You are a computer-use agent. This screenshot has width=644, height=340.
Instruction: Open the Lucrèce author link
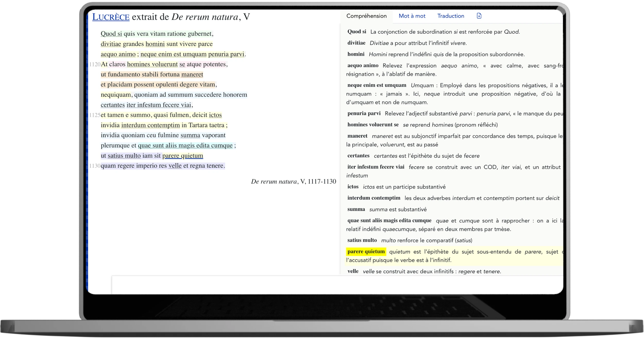[x=111, y=17]
